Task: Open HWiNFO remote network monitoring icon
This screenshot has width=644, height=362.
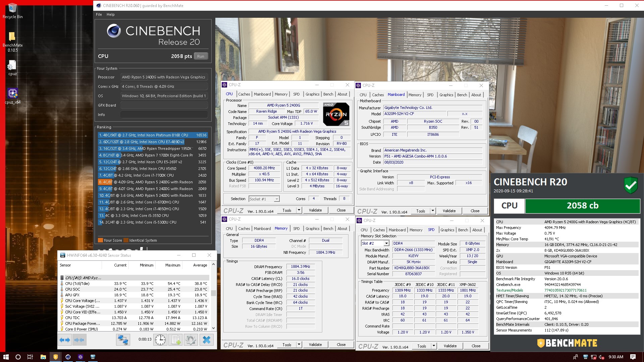Action: (x=123, y=340)
